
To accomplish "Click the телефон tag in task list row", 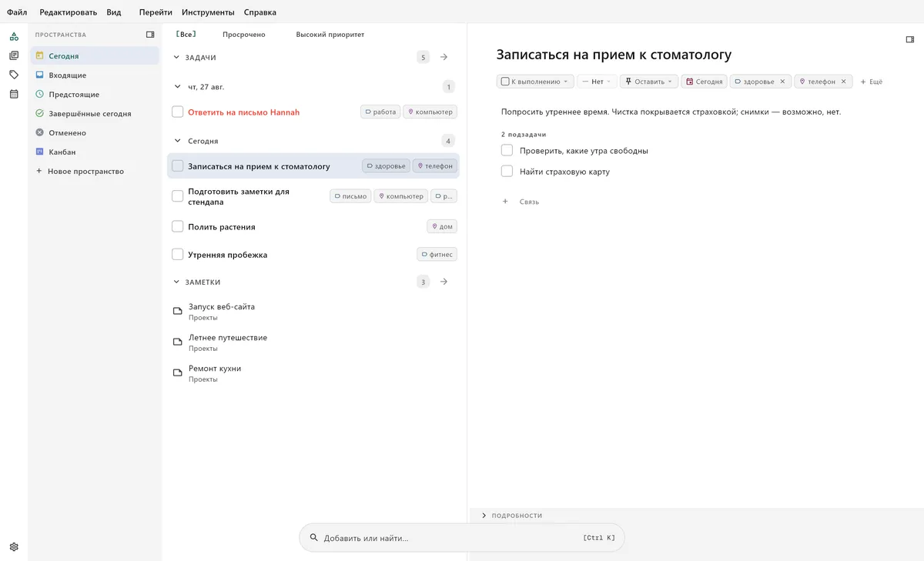I will click(435, 166).
